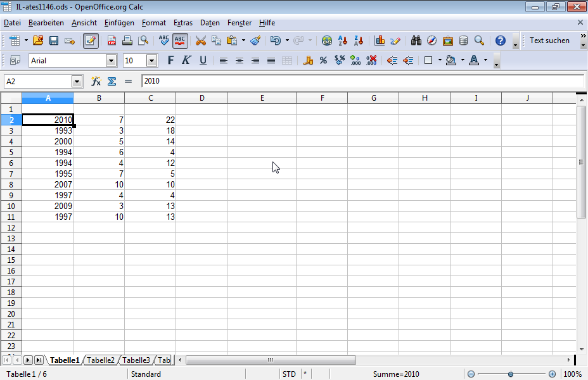Click the zoom in plus button
The image size is (588, 380).
[552, 374]
